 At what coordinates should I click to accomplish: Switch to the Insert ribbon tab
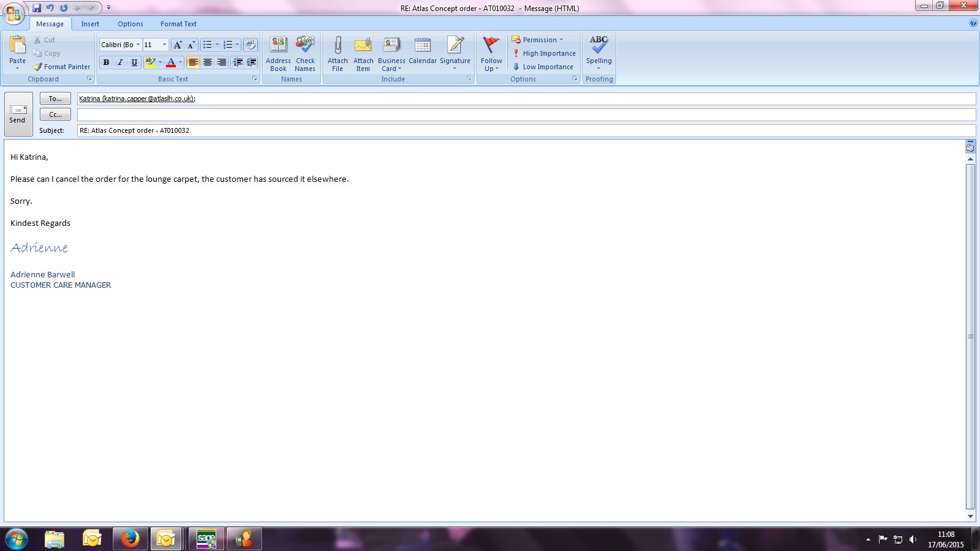[x=90, y=24]
